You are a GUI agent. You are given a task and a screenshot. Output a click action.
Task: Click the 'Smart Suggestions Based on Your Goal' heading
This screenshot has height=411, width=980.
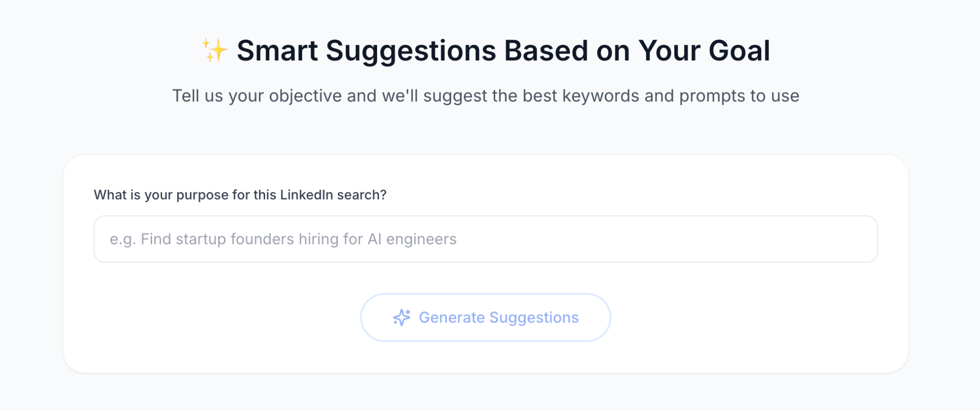click(x=503, y=51)
